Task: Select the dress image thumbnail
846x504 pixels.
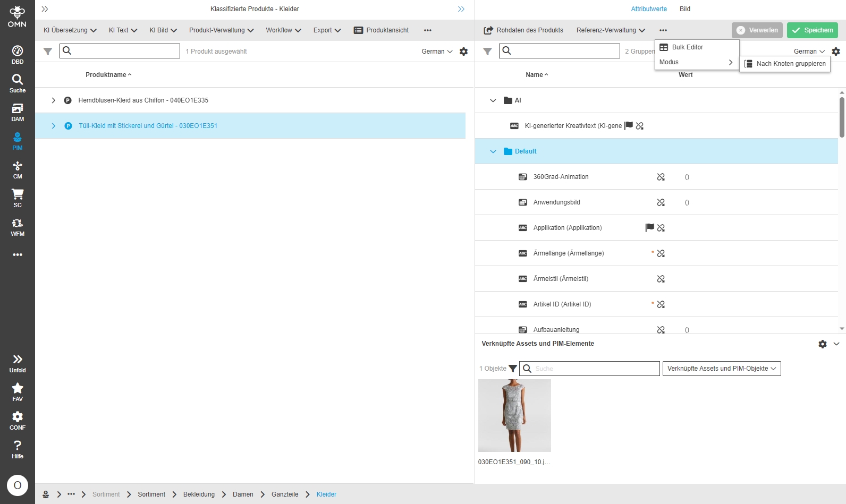Action: (x=514, y=415)
